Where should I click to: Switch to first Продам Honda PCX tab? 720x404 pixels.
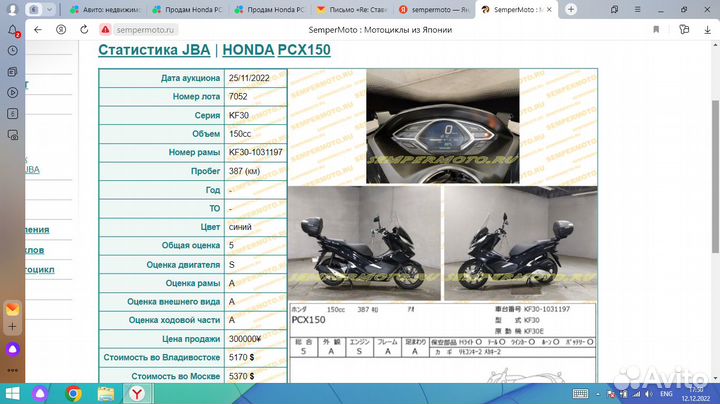click(x=189, y=9)
